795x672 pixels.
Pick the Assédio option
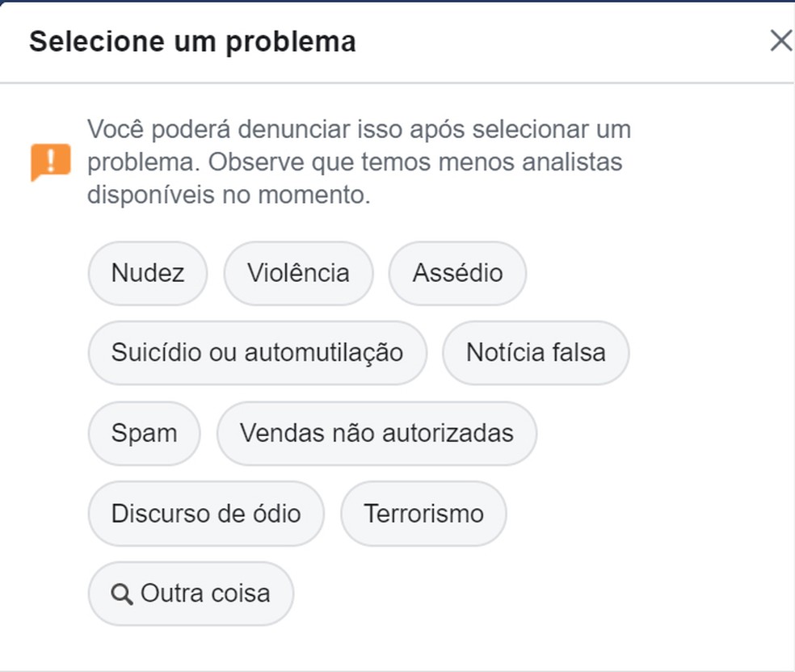457,273
